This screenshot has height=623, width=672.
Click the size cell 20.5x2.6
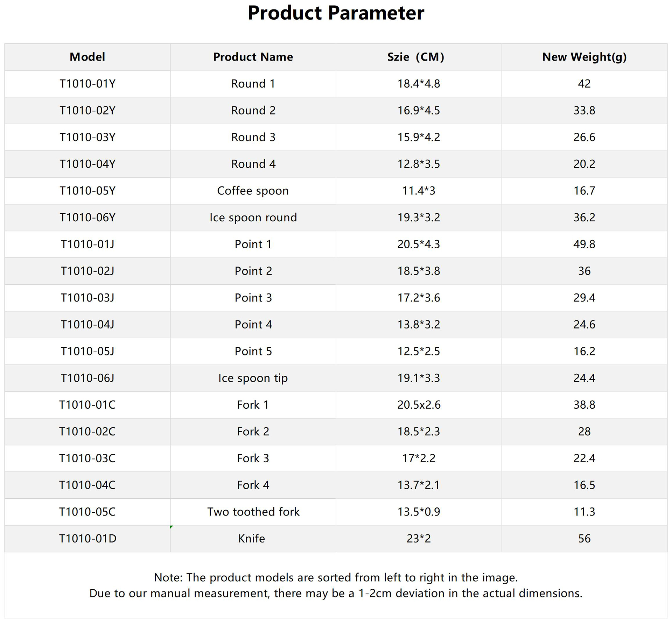tap(419, 405)
